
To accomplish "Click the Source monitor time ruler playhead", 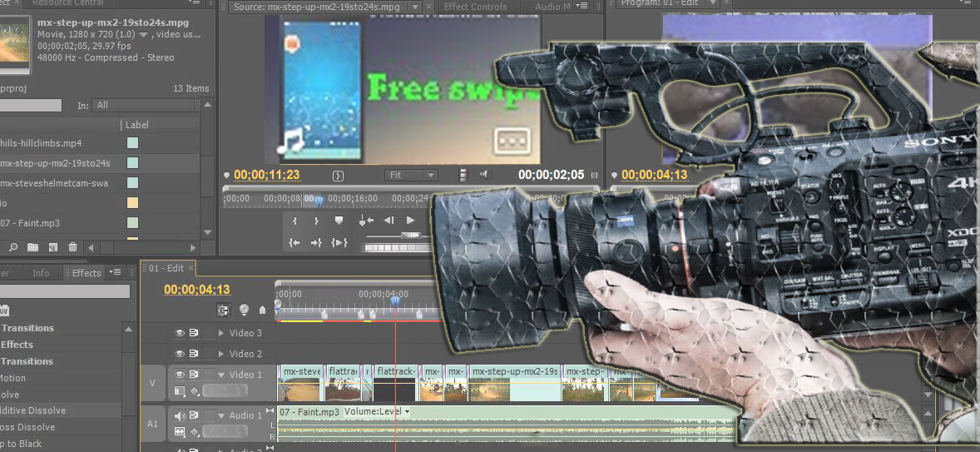I will (319, 200).
